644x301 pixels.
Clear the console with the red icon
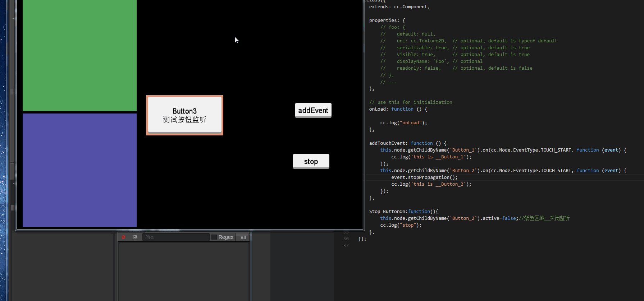pos(123,237)
